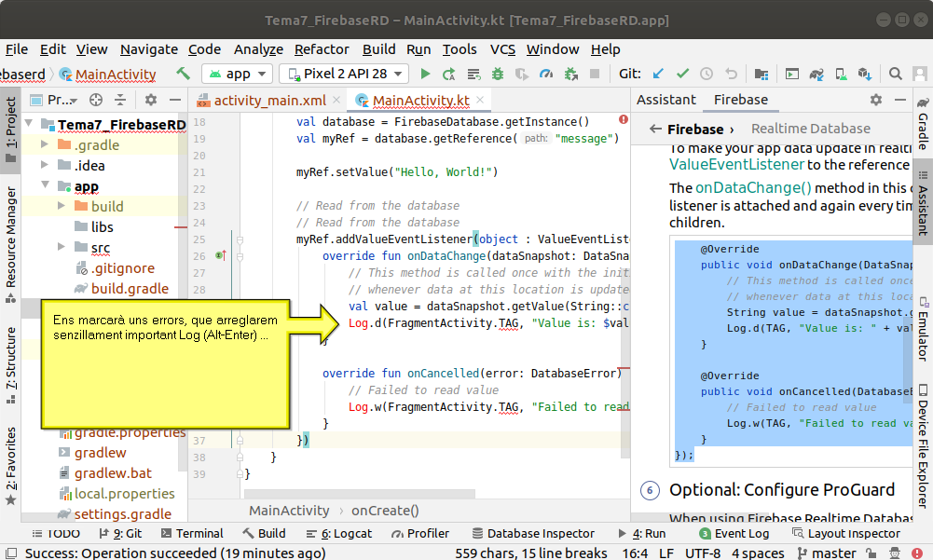Click Apply Changes and Restart Activity icon
Image resolution: width=933 pixels, height=560 pixels.
448,74
